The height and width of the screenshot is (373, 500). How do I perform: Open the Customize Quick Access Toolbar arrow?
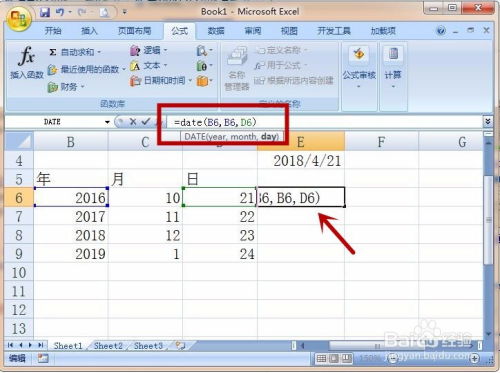(x=124, y=12)
